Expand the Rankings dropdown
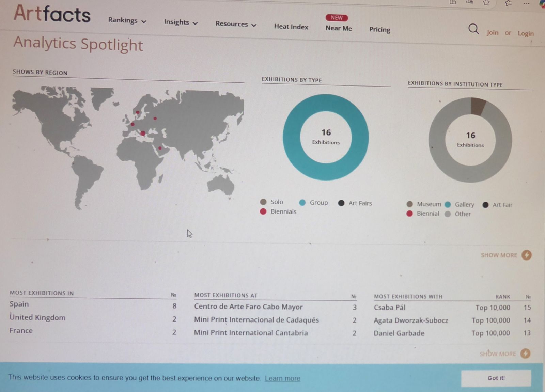 [127, 20]
